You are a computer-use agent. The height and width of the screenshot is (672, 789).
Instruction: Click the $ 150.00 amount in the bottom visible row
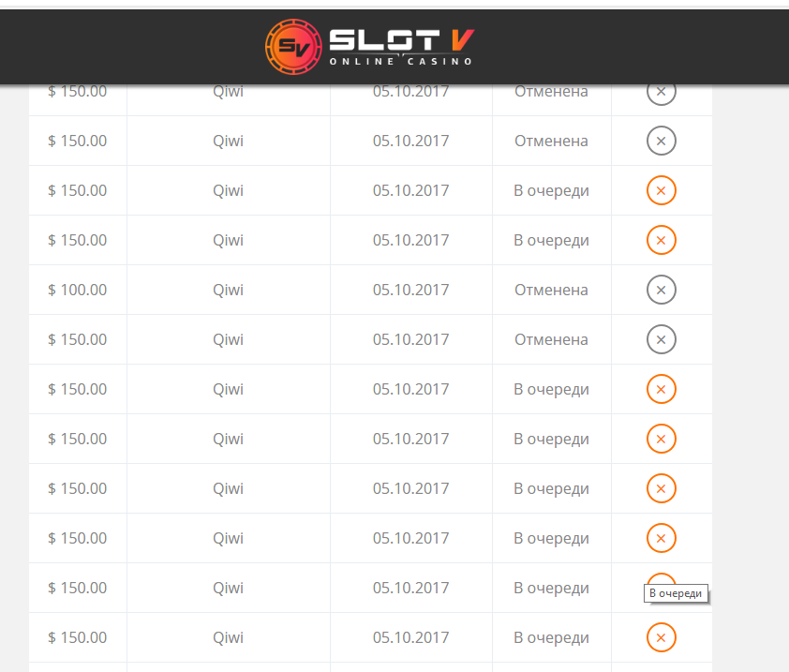point(78,637)
